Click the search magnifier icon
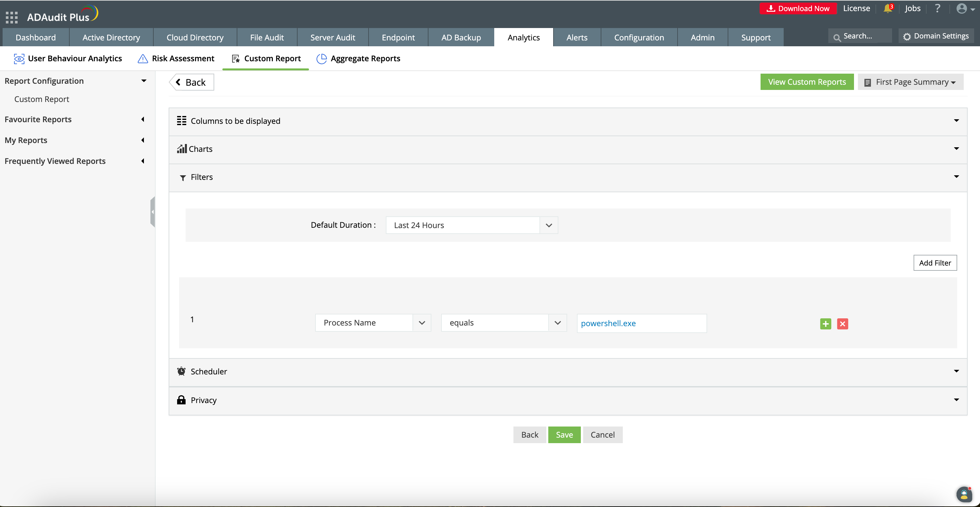980x507 pixels. [837, 38]
